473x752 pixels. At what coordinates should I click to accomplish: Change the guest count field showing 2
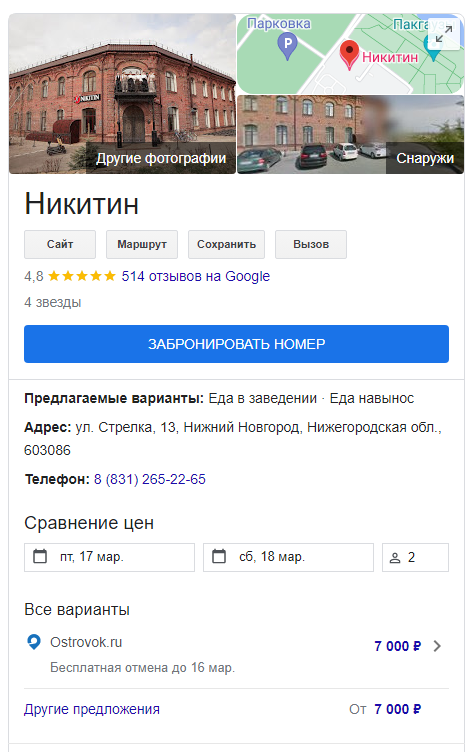[x=415, y=557]
